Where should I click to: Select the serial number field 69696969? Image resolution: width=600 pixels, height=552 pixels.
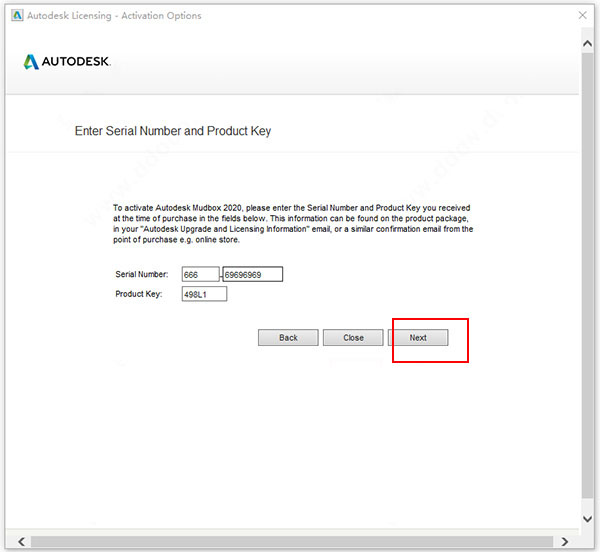tap(253, 274)
